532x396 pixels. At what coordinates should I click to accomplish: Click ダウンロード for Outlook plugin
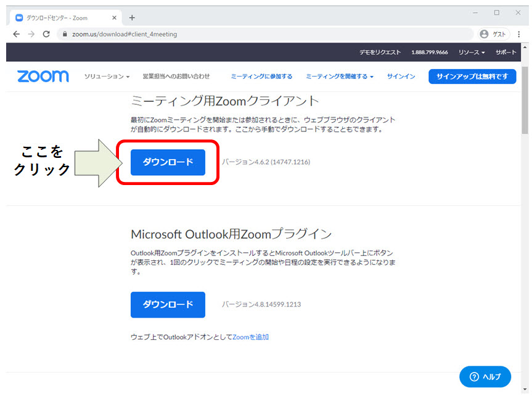coord(168,305)
